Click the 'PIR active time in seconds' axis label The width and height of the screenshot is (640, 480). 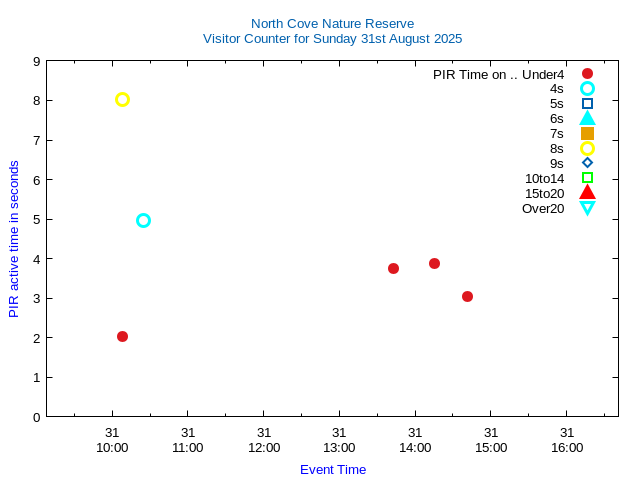coord(14,239)
